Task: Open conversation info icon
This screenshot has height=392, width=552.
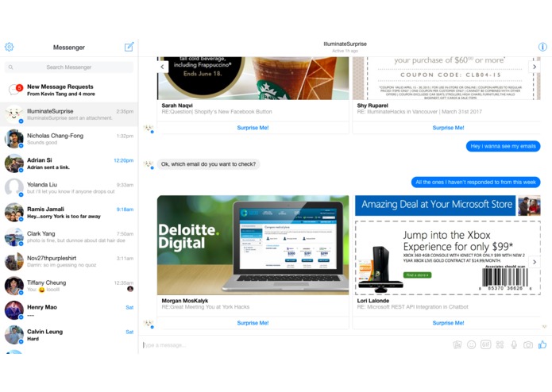Action: point(542,47)
